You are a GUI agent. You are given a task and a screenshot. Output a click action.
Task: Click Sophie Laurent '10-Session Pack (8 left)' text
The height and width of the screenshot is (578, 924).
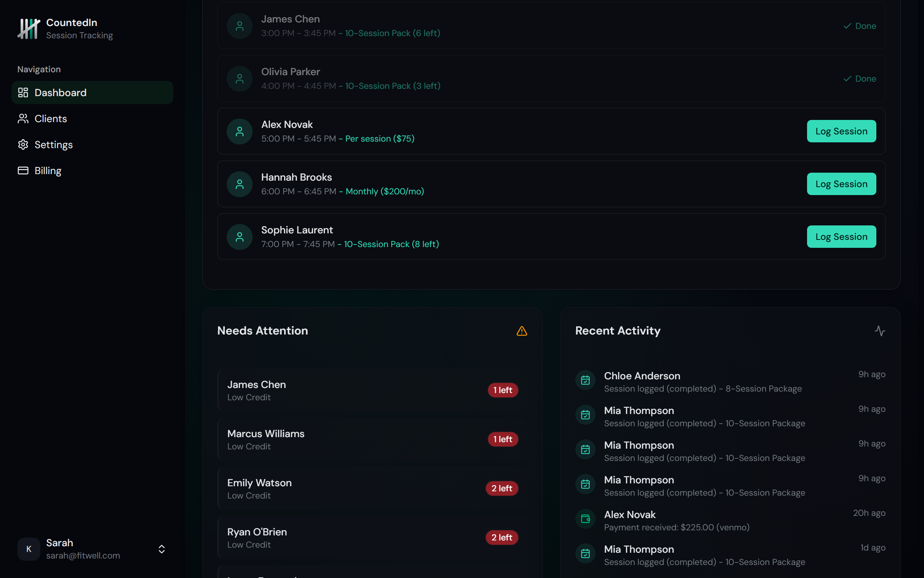[391, 244]
